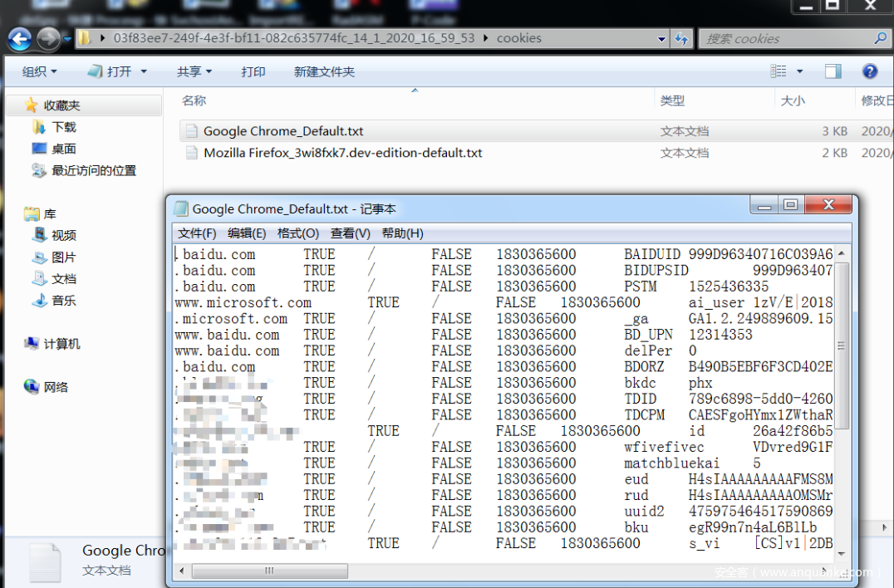Open the Notepad 格式(O) menu
894x588 pixels.
[297, 233]
